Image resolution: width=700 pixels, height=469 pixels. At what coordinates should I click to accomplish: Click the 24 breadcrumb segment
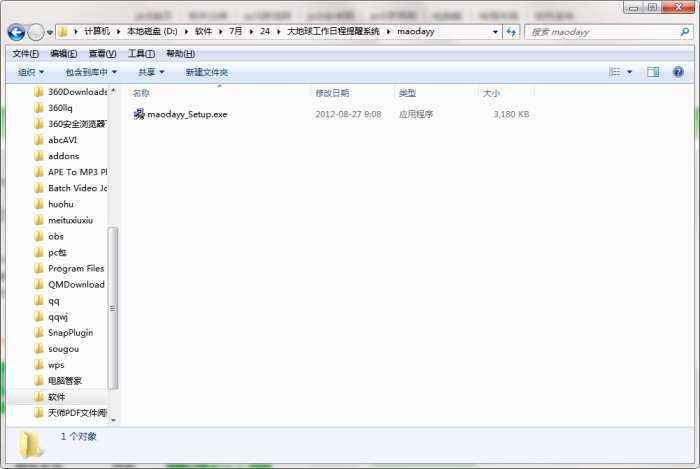point(265,31)
